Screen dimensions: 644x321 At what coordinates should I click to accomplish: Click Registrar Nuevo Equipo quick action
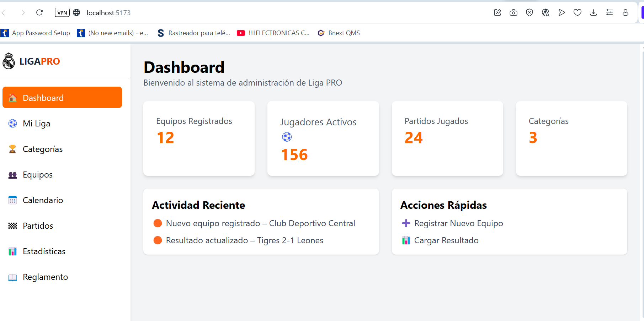click(x=458, y=223)
